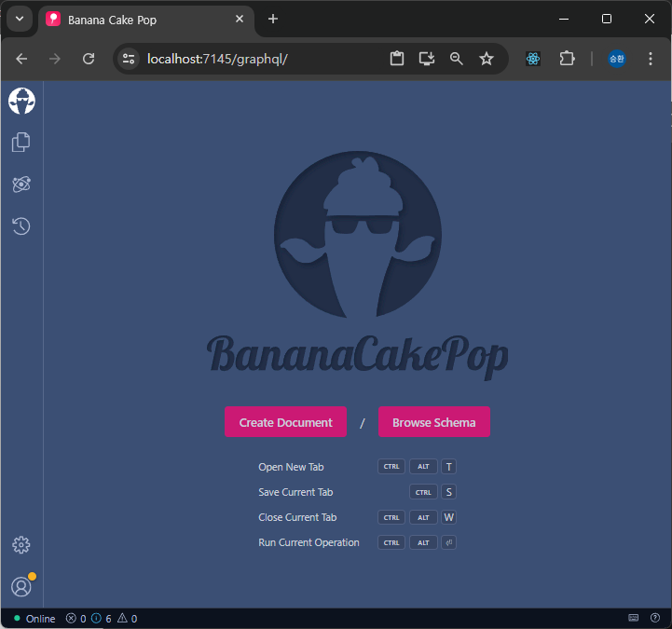672x629 pixels.
Task: Click the Open New Tab shortcut label
Action: click(291, 467)
